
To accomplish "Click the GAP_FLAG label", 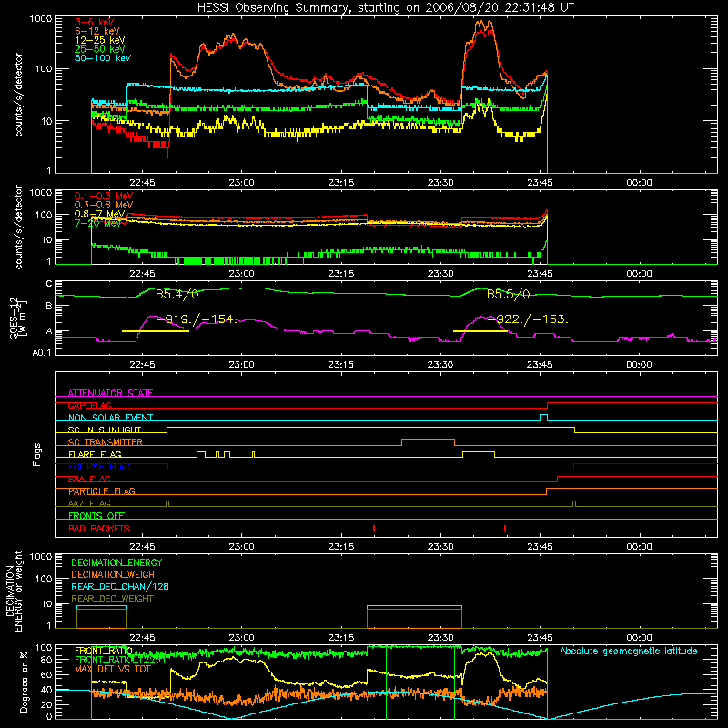I will [x=90, y=405].
